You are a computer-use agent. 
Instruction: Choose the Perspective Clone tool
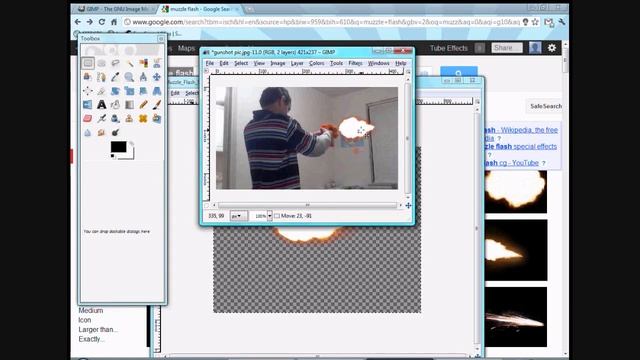[157, 118]
